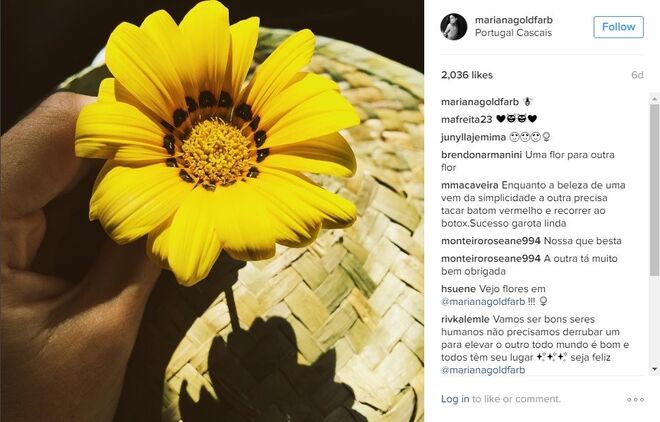Open first monteiroroseane994 username link

pyautogui.click(x=490, y=241)
